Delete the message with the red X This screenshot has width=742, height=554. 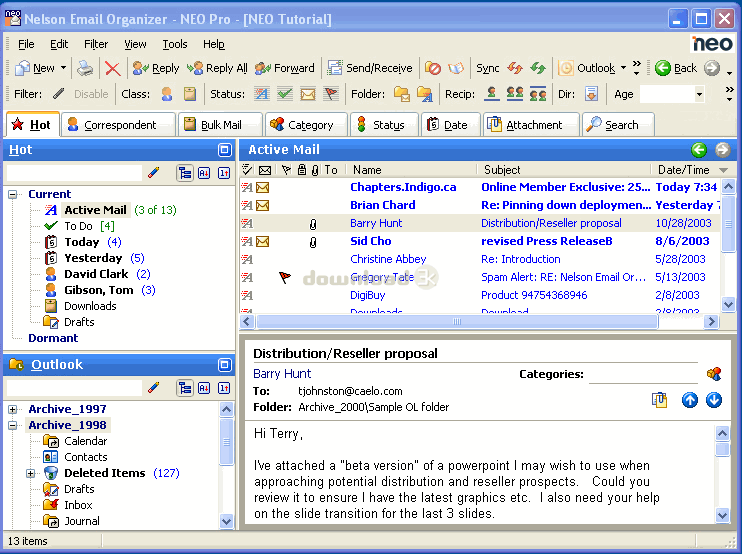point(112,68)
